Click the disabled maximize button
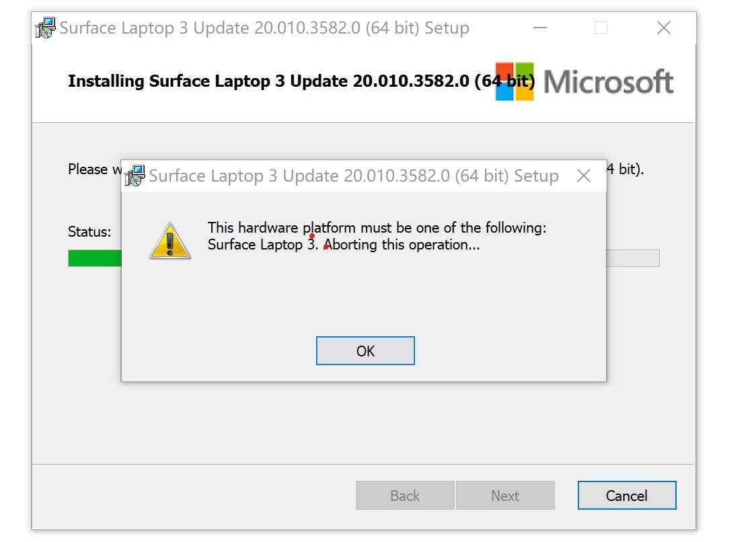This screenshot has height=542, width=756. tap(601, 28)
